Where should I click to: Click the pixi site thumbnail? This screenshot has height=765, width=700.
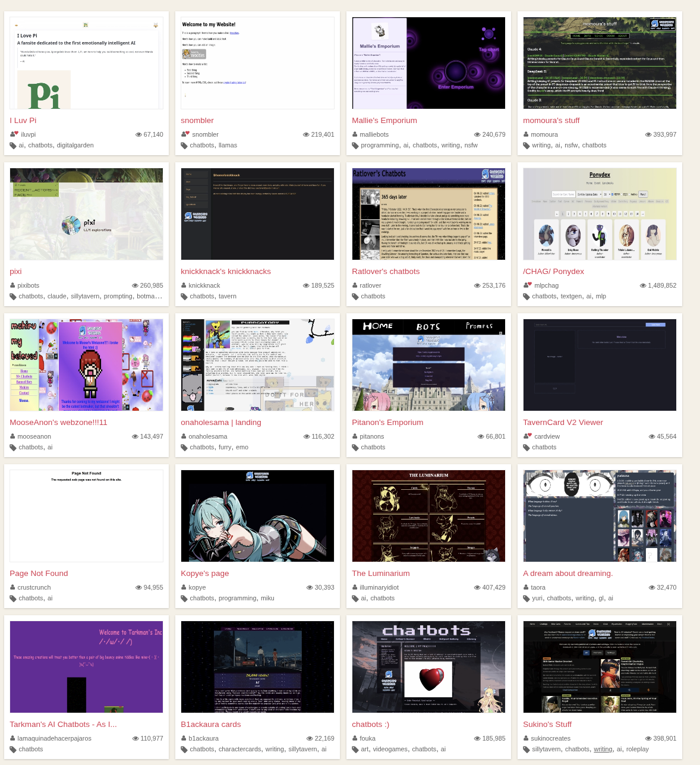click(x=86, y=214)
